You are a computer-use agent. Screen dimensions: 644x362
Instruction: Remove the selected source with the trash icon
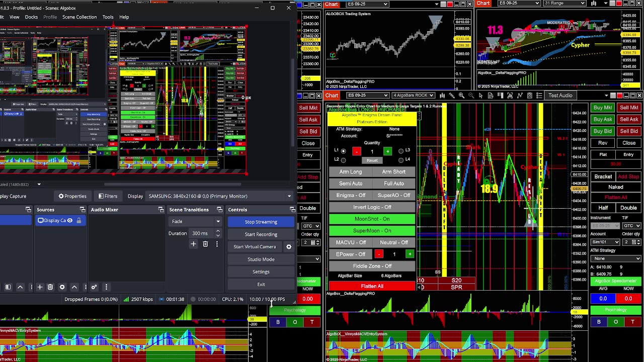point(50,287)
